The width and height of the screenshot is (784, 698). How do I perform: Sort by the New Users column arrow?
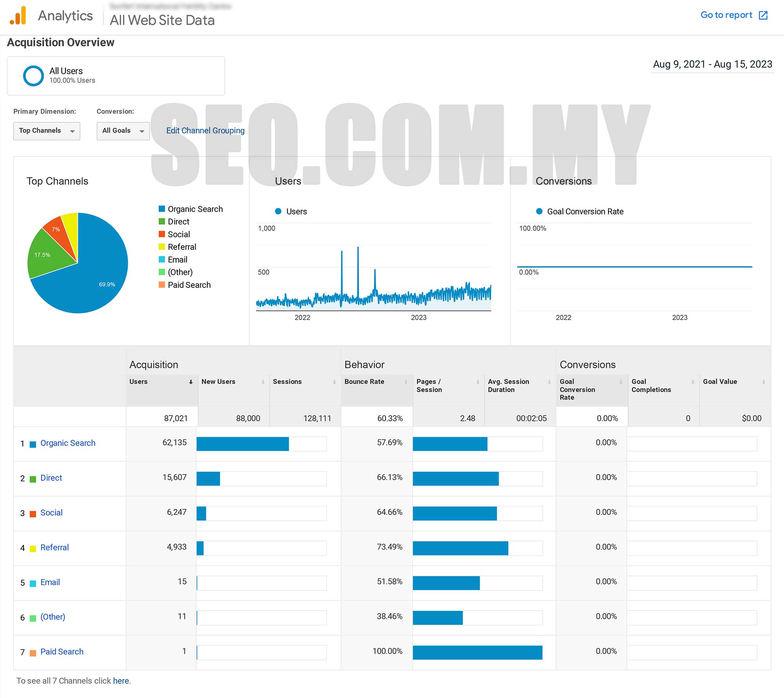pyautogui.click(x=263, y=382)
